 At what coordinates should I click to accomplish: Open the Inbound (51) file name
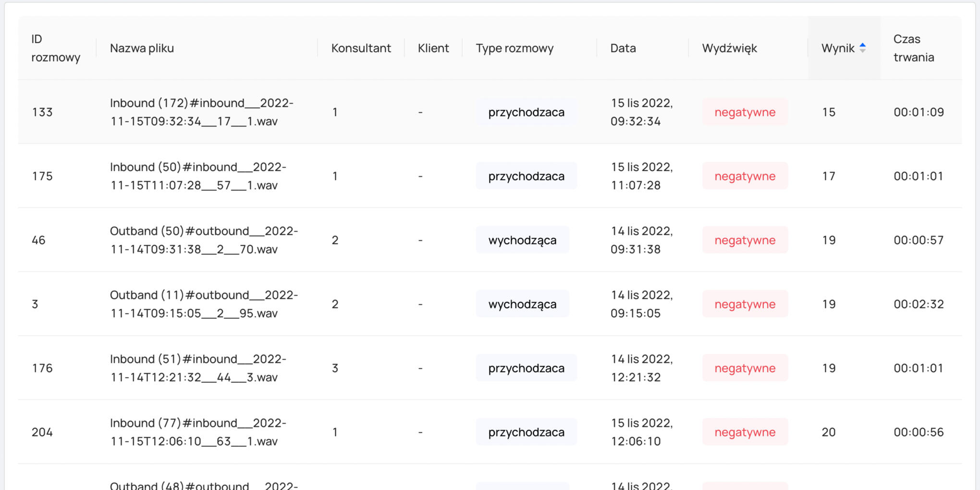pos(198,368)
